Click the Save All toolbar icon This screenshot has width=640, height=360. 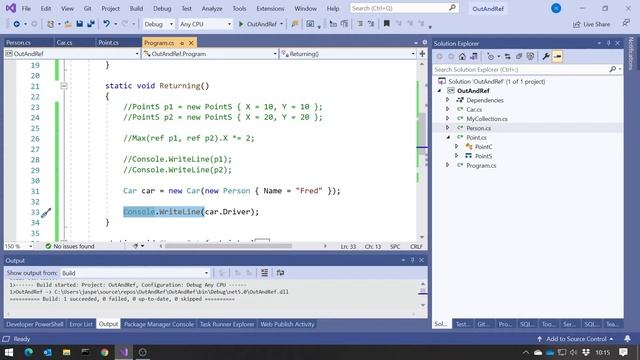pos(91,24)
